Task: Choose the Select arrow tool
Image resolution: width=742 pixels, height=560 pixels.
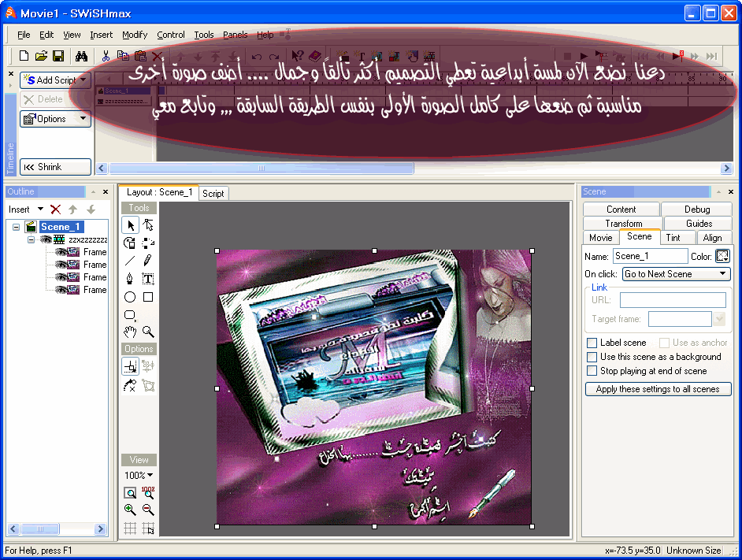Action: (x=131, y=225)
